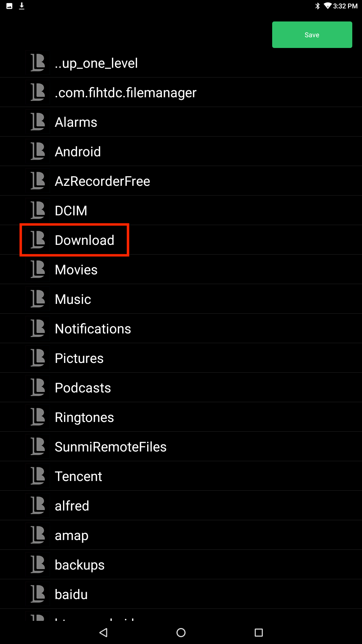Choose the Notifications folder

tap(181, 328)
